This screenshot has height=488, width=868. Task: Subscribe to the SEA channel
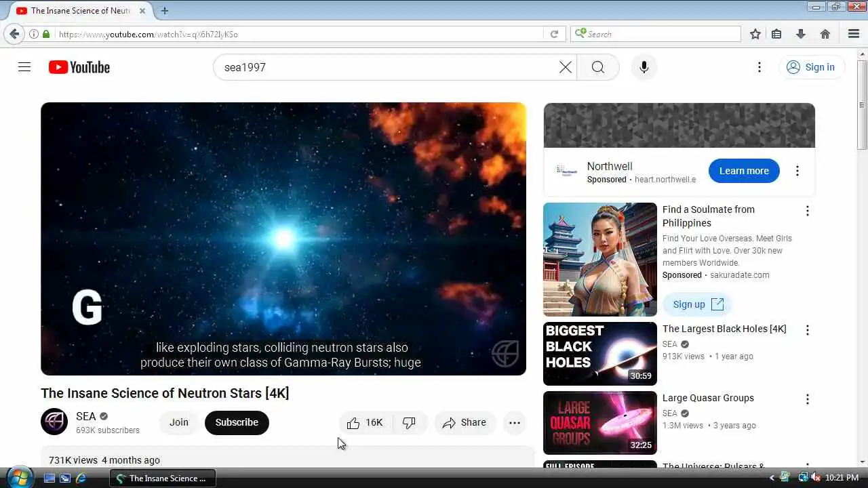[237, 422]
